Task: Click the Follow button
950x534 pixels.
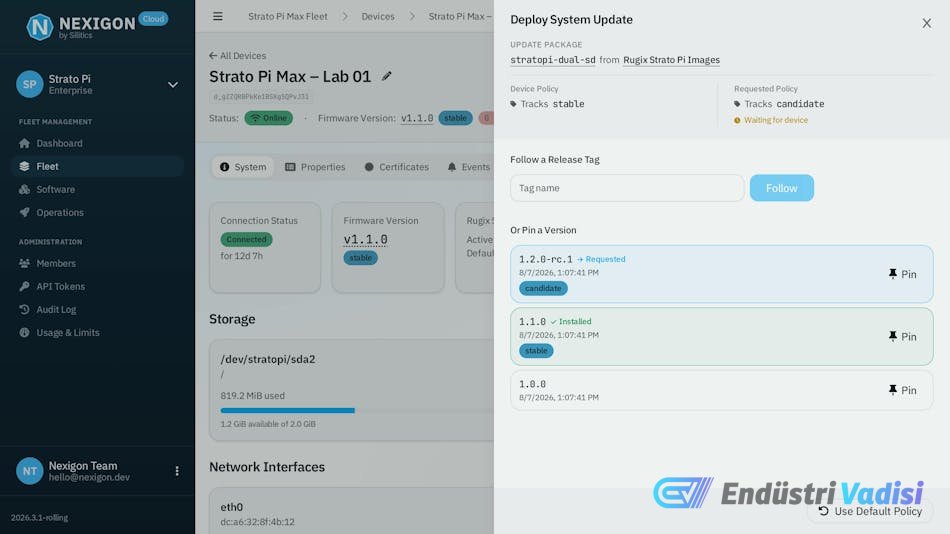Action: click(x=782, y=188)
